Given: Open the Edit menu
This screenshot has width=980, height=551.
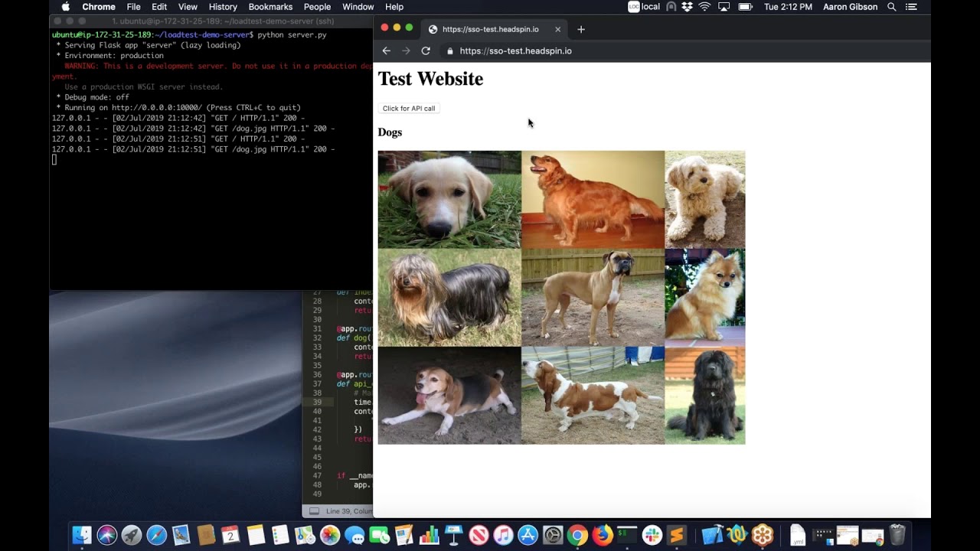Looking at the screenshot, I should (x=159, y=7).
